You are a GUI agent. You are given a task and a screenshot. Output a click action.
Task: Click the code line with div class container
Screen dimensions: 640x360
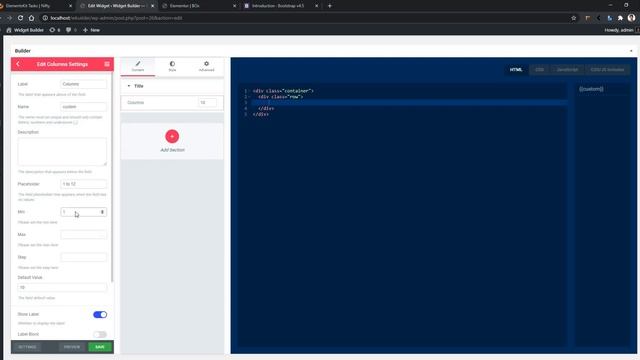point(283,91)
